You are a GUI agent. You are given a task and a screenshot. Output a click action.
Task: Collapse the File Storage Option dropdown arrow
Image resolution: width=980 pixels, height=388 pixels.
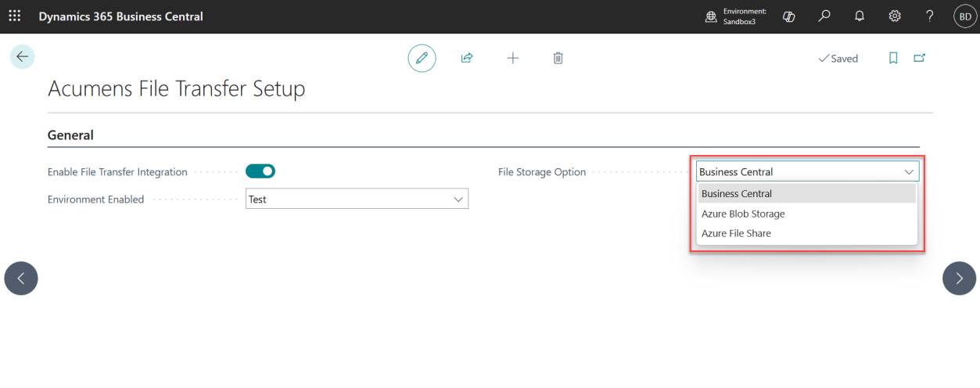point(909,172)
